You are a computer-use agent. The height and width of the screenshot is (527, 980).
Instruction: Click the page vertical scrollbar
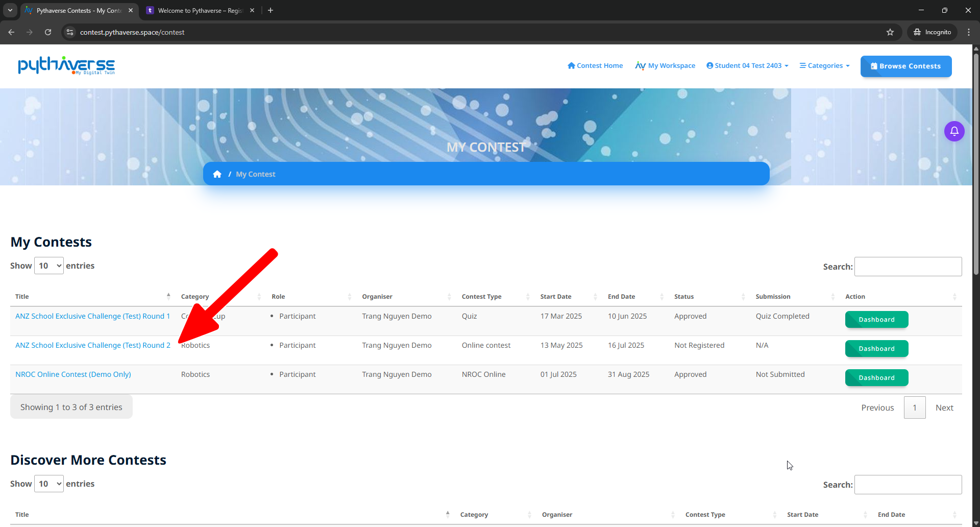tap(976, 163)
